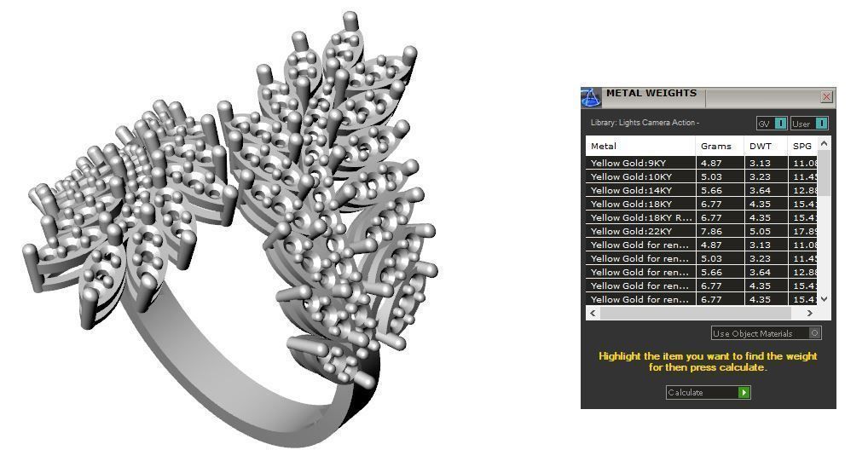The width and height of the screenshot is (868, 473).
Task: Click scroll left arrow of metals table
Action: point(593,313)
